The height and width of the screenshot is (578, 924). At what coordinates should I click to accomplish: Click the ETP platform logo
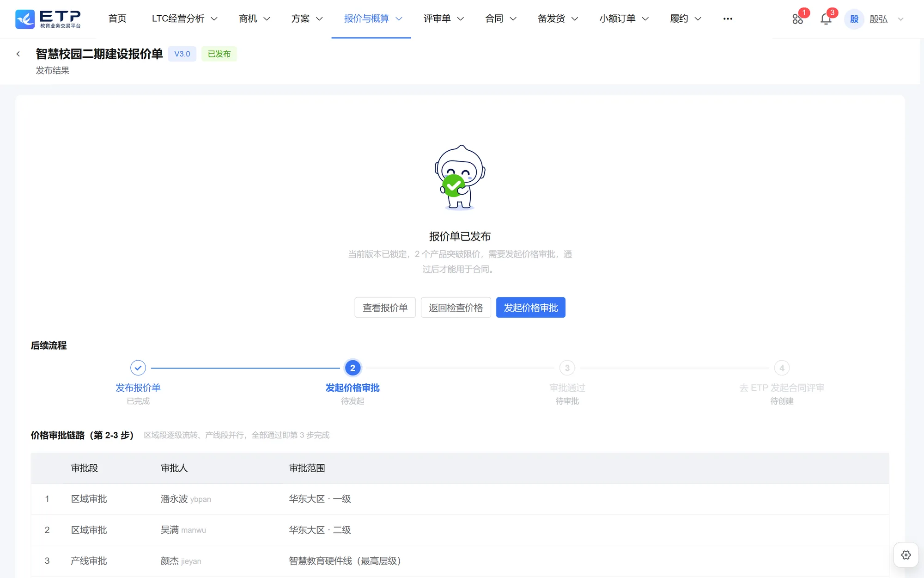(48, 19)
